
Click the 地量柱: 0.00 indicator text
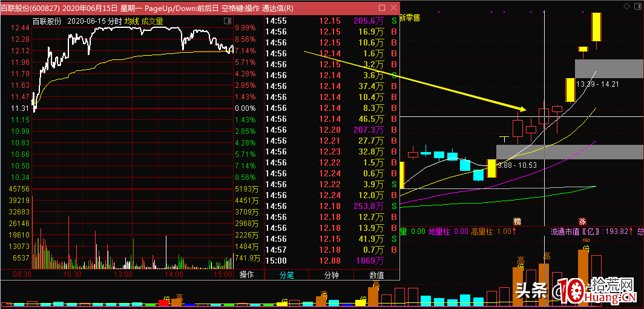(448, 231)
